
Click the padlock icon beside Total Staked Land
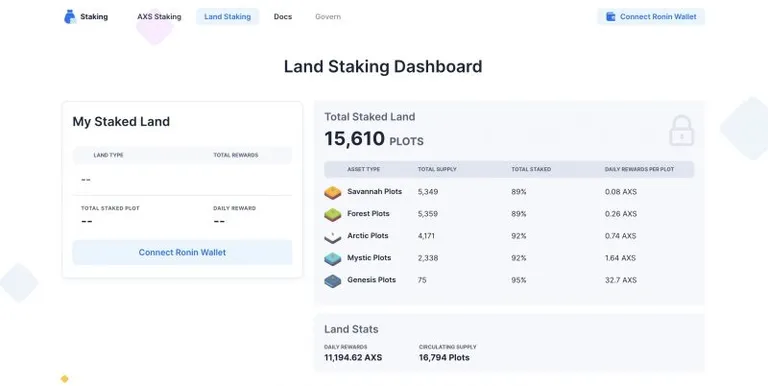click(682, 131)
